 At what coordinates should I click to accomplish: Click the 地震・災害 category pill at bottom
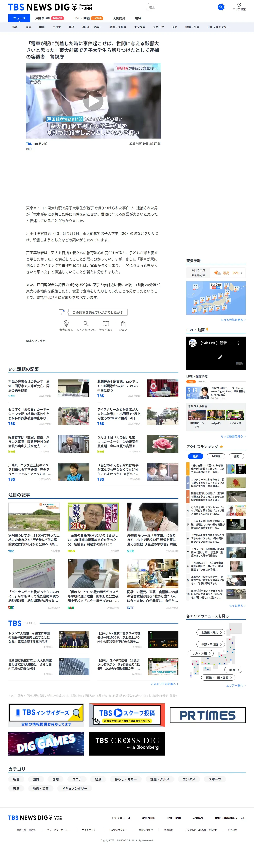point(41,789)
